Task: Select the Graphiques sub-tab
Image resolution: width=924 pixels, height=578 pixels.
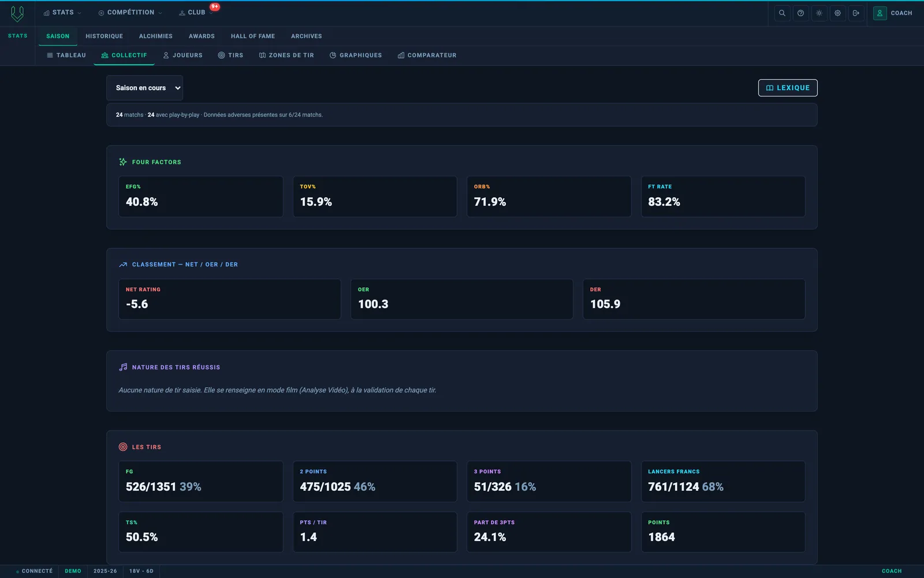Action: pyautogui.click(x=356, y=55)
